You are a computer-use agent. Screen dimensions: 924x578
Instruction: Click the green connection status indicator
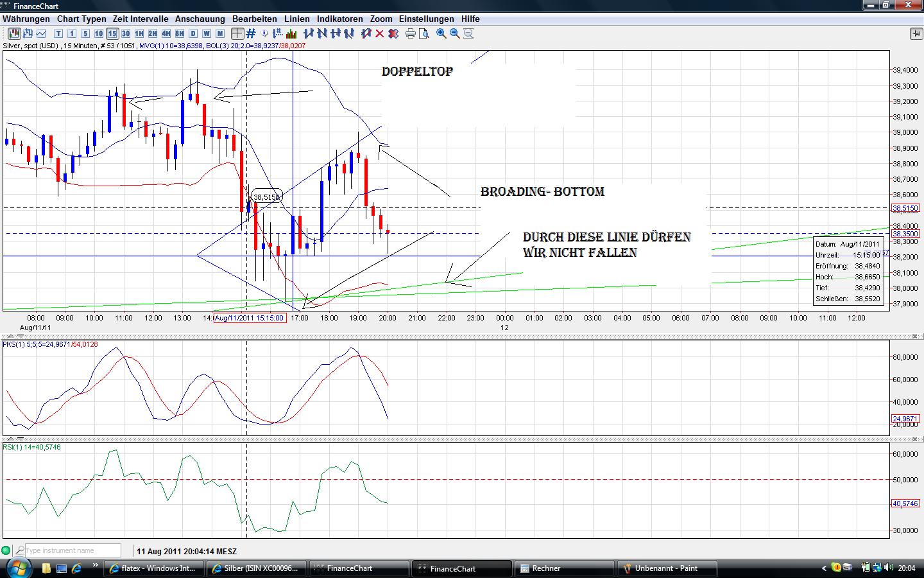(6, 550)
